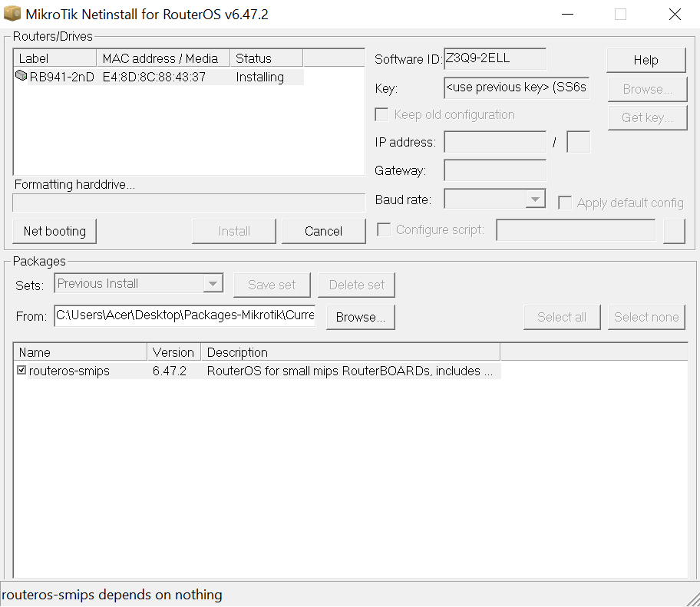Select the RB941-2nD router row

160,77
